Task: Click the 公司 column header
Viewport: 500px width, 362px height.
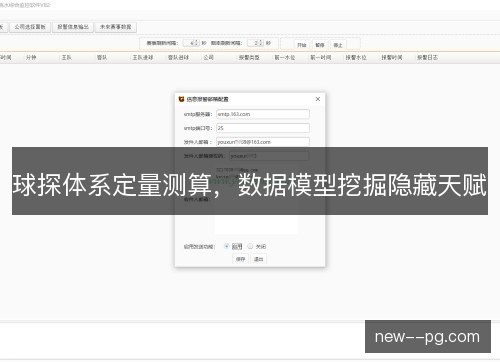Action: tap(209, 57)
